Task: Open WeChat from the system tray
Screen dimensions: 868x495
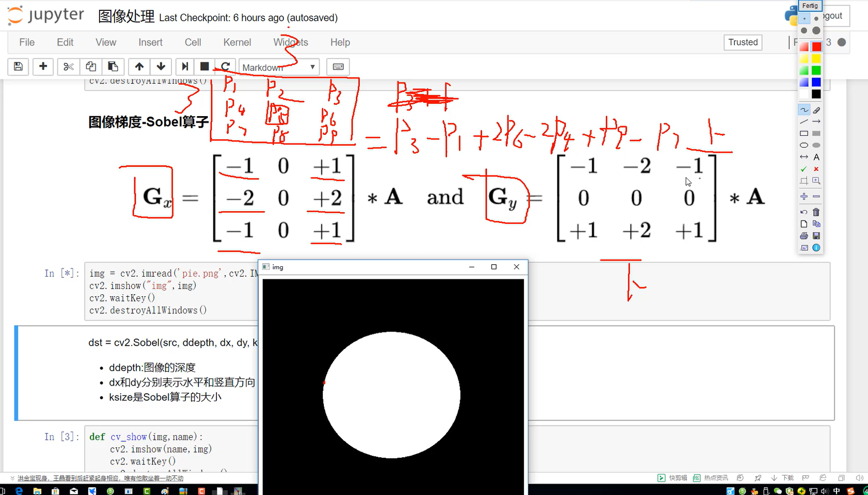Action: (777, 491)
